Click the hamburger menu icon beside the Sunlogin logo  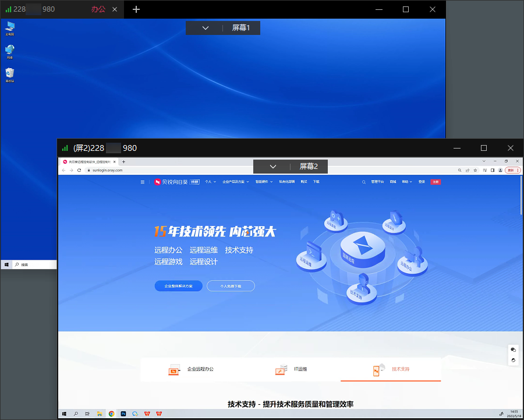pyautogui.click(x=143, y=182)
